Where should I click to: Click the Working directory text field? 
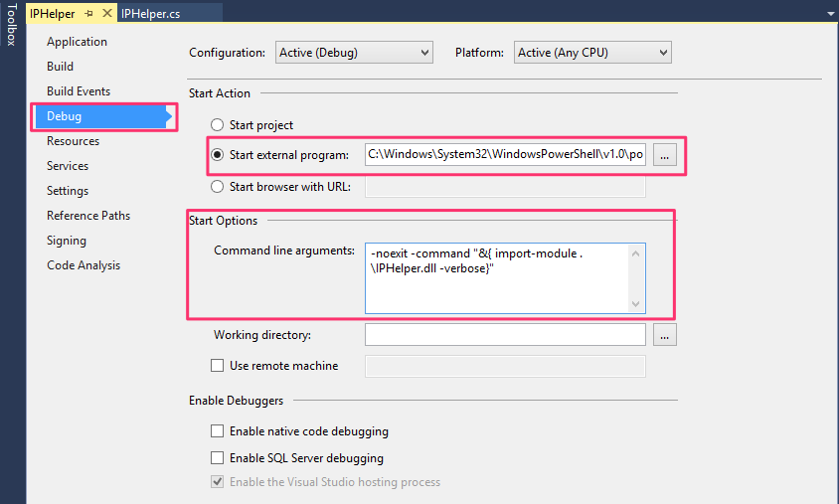[x=505, y=335]
